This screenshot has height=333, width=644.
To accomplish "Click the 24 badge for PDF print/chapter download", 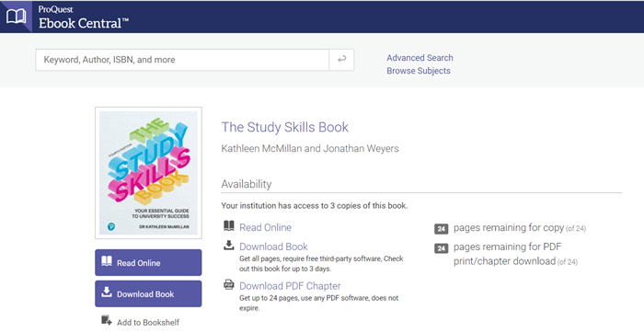I will tap(441, 248).
